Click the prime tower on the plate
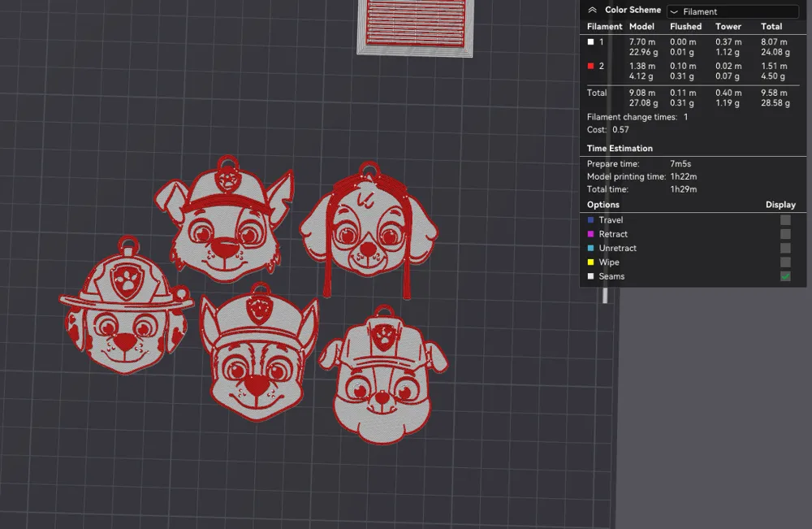Viewport: 812px width, 529px height. [x=415, y=26]
